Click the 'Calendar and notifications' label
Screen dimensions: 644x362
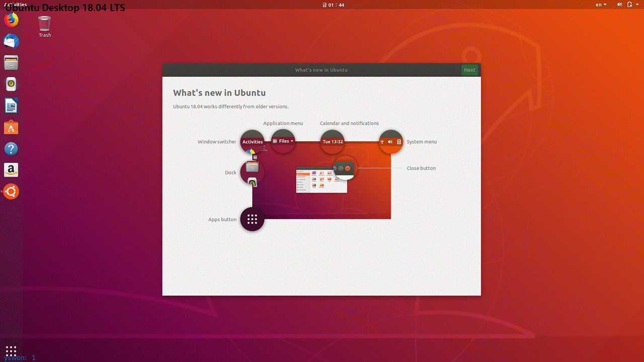click(349, 123)
